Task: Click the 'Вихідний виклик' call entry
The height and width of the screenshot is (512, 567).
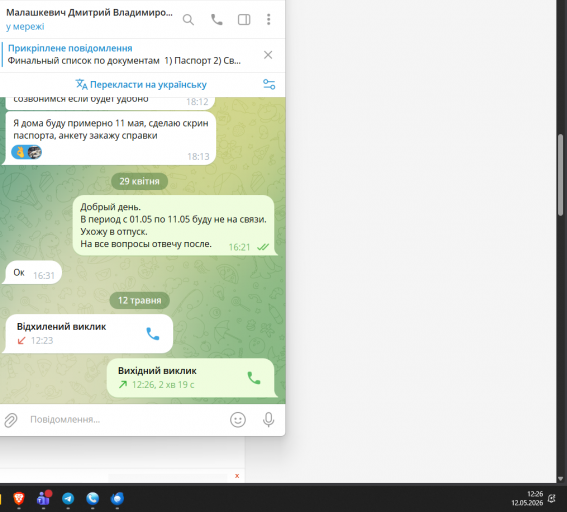Action: pyautogui.click(x=191, y=378)
